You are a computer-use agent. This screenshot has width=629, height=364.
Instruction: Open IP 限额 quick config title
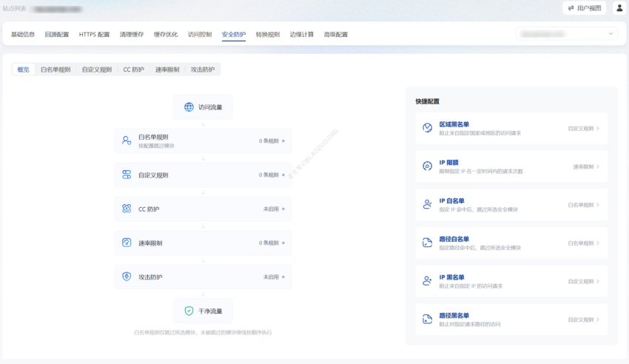click(448, 162)
